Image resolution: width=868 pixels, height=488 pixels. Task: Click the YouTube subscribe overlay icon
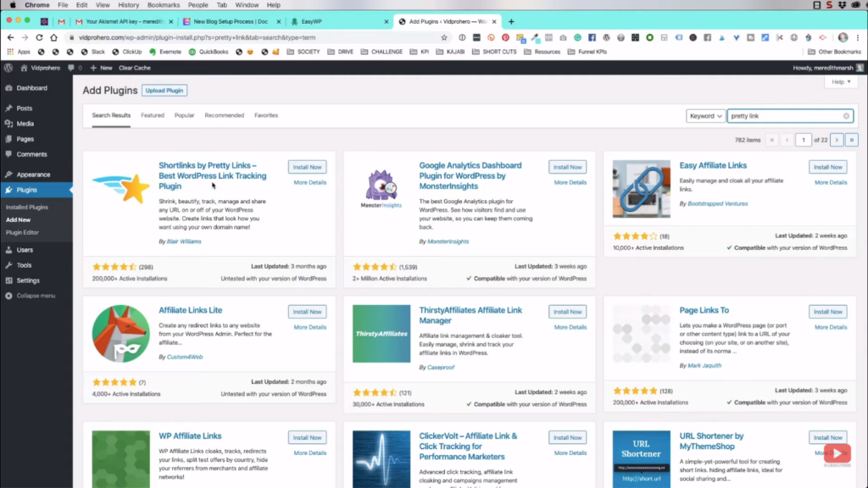coord(837,453)
